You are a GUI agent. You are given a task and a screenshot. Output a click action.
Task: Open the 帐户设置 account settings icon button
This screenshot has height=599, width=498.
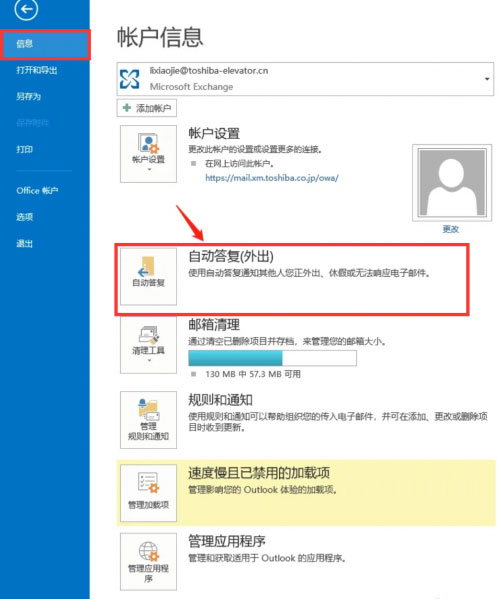148,154
